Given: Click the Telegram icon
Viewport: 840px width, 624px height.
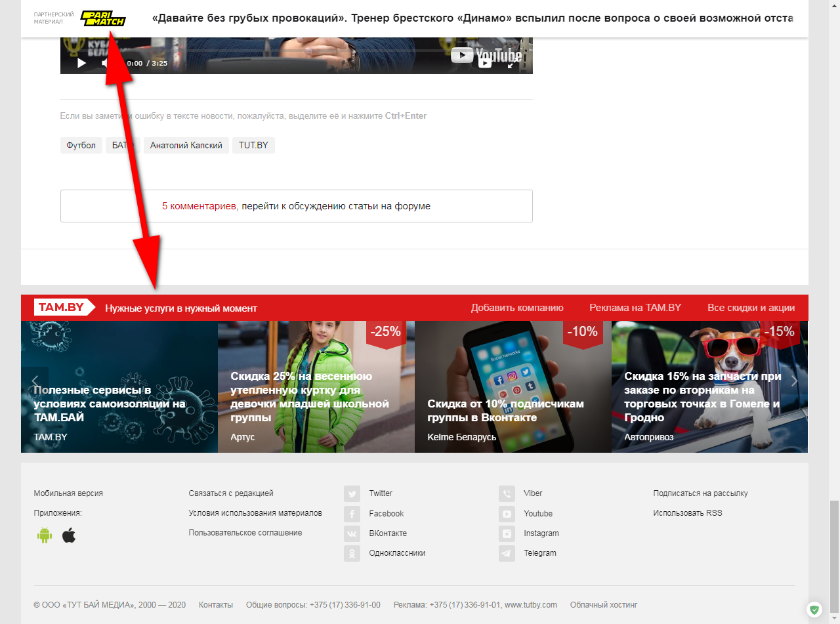Looking at the screenshot, I should [x=507, y=553].
